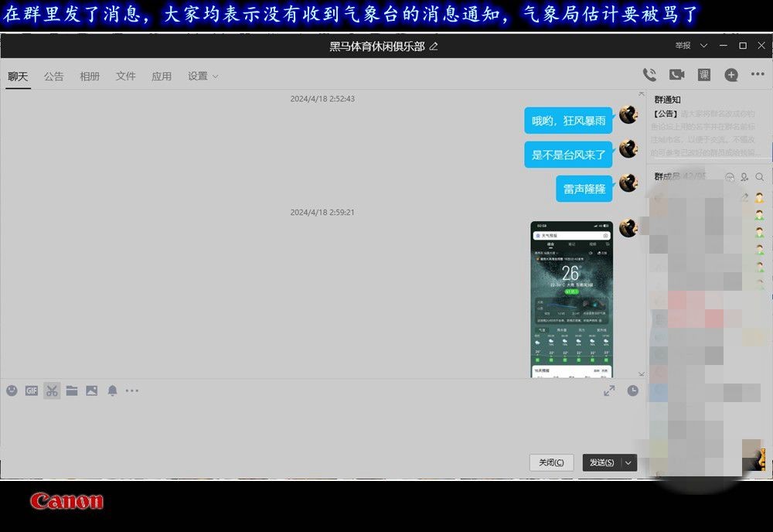Open message history clock icon
Image resolution: width=773 pixels, height=532 pixels.
[x=632, y=390]
